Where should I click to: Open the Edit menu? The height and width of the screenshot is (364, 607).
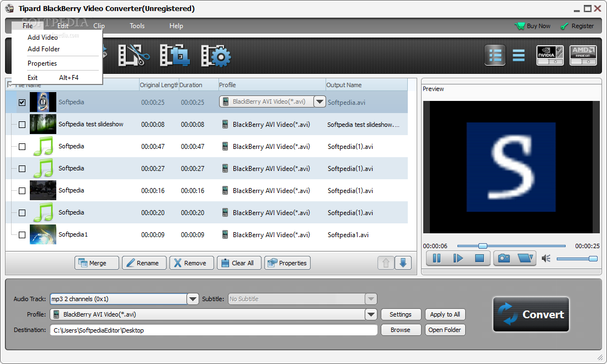[x=63, y=26]
